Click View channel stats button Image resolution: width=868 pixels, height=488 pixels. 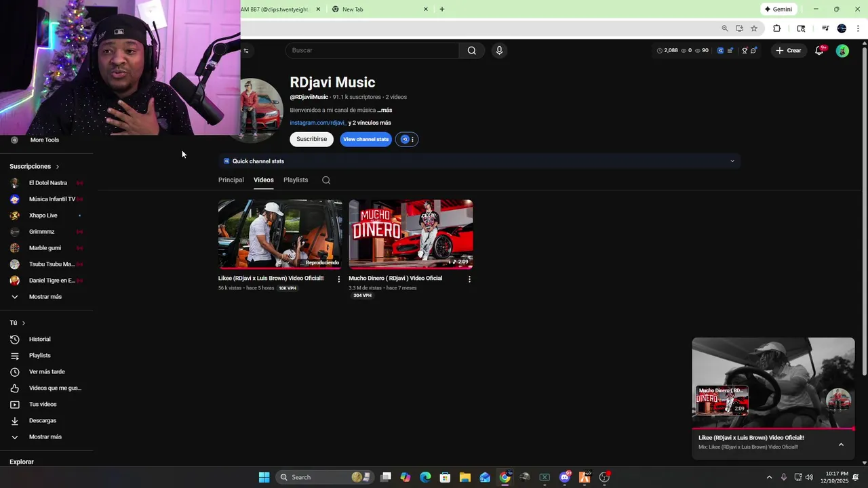point(366,139)
